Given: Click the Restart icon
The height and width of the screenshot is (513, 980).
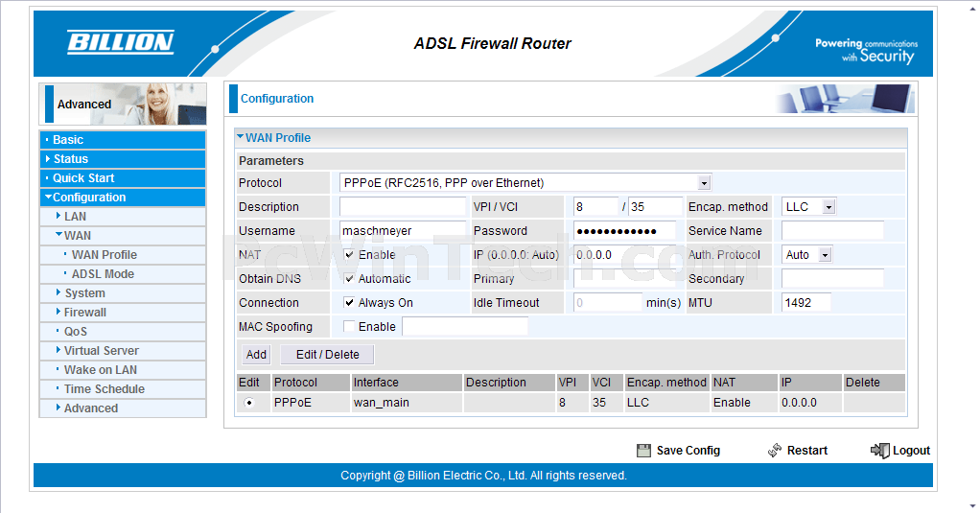Looking at the screenshot, I should [x=775, y=451].
